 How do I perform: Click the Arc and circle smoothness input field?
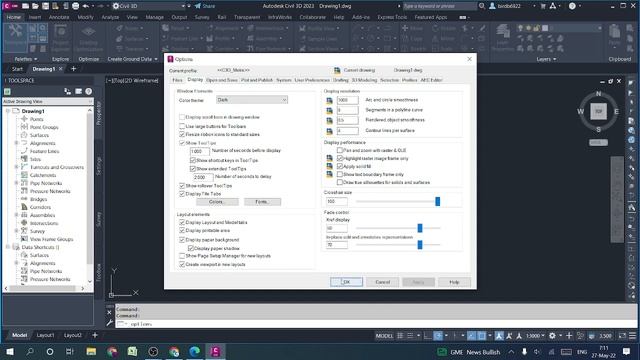[x=347, y=100]
